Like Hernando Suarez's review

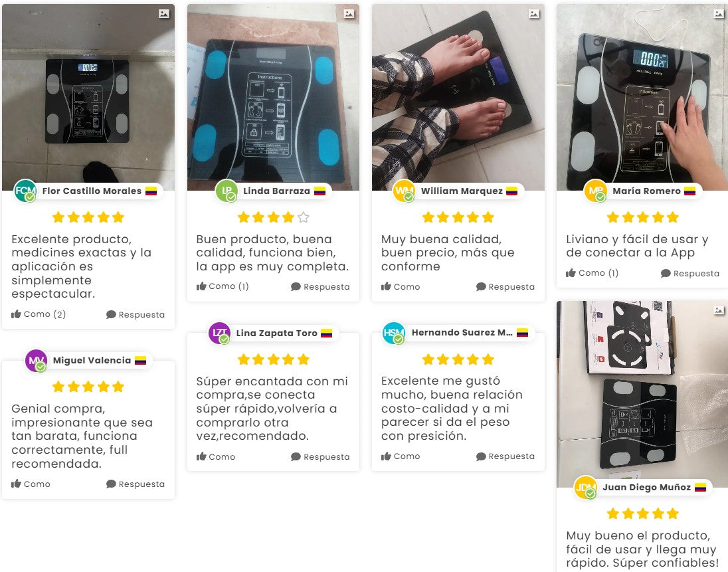[401, 456]
